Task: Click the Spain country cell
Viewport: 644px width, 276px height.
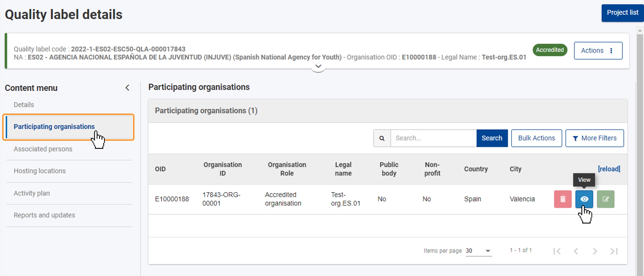Action: point(473,199)
